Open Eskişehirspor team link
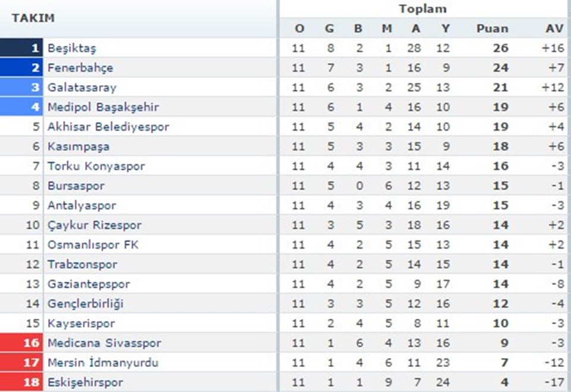This screenshot has height=392, width=571. click(x=85, y=382)
